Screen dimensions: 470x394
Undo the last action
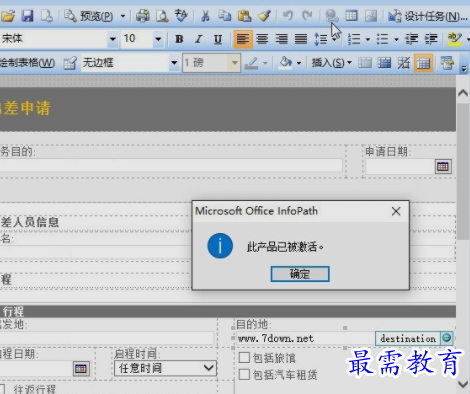[288, 16]
